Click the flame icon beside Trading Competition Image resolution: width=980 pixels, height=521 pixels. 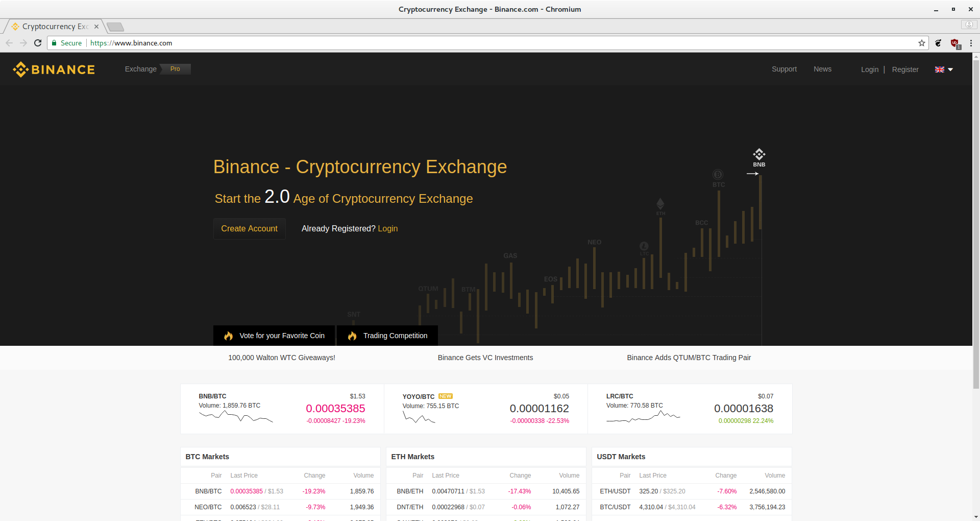click(x=352, y=336)
